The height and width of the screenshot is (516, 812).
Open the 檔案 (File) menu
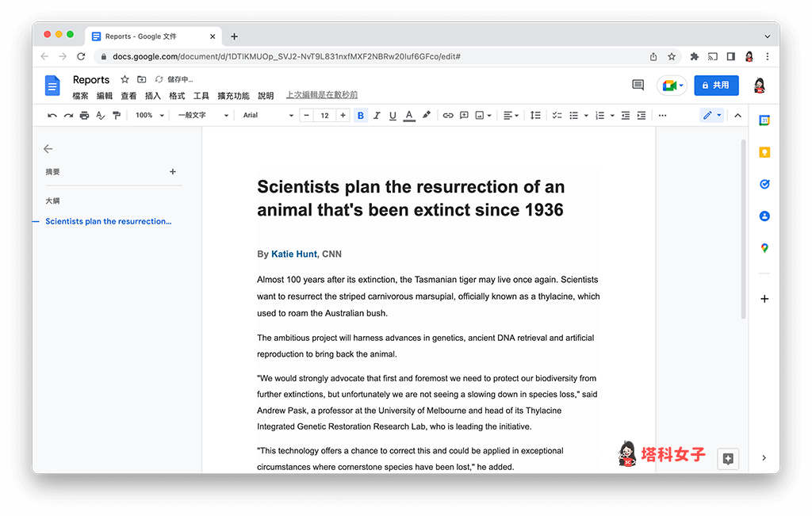pos(80,96)
